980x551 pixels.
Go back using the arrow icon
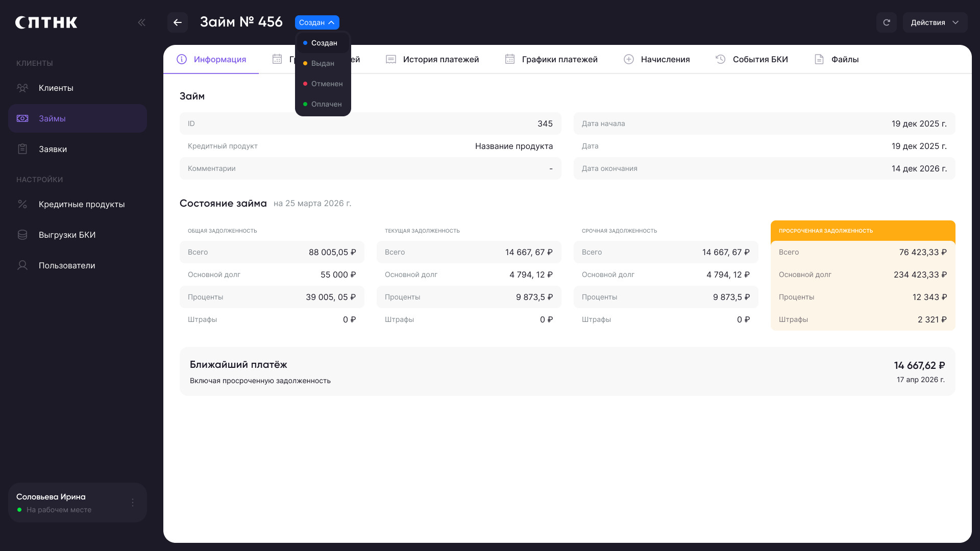coord(178,22)
